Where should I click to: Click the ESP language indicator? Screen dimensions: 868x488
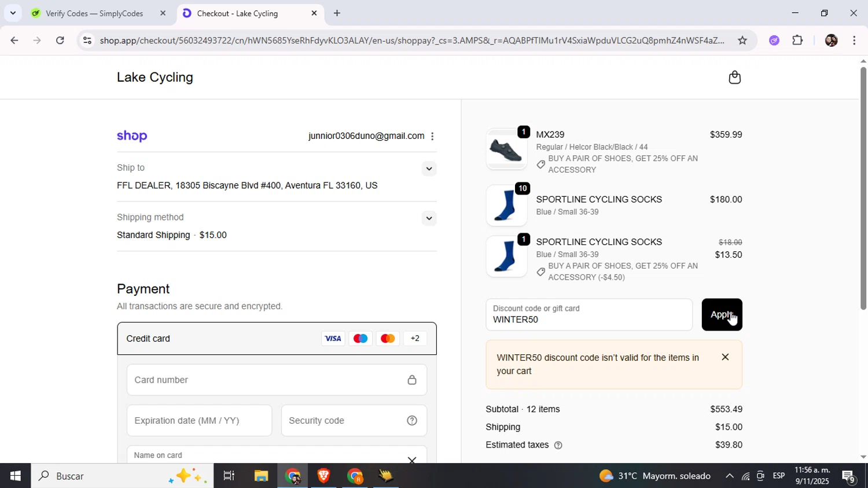pos(779,476)
